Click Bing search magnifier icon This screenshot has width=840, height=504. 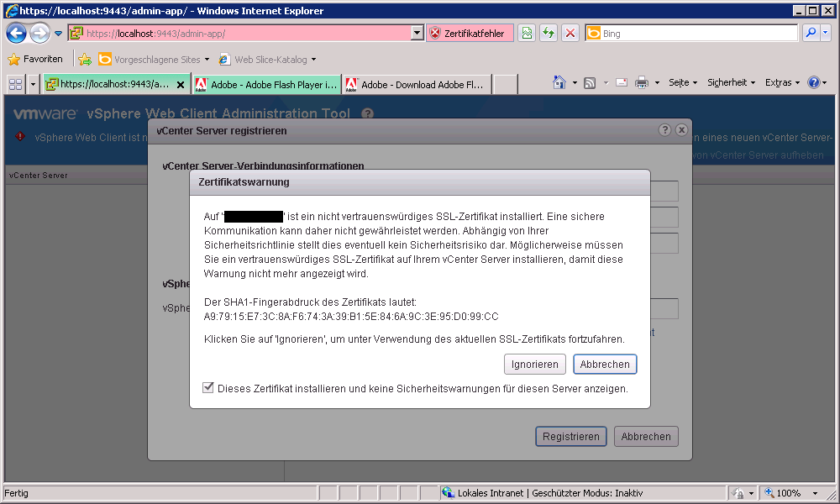click(811, 34)
